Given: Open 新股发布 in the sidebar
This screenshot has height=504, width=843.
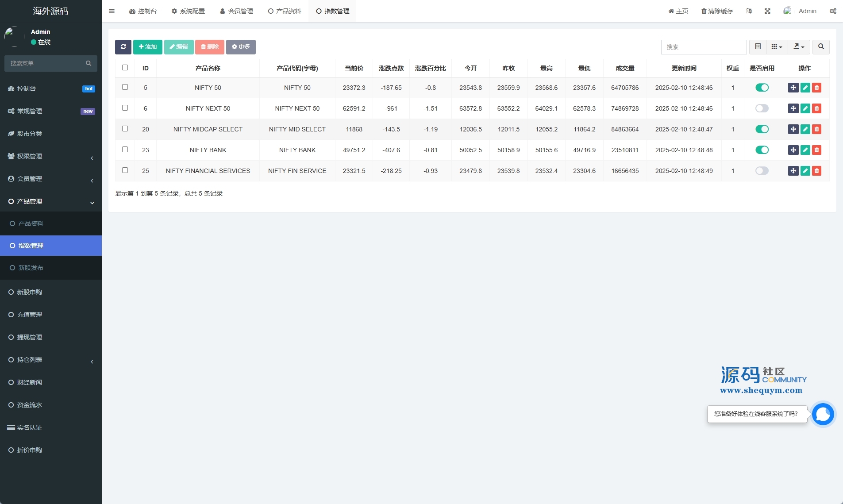Looking at the screenshot, I should [51, 268].
